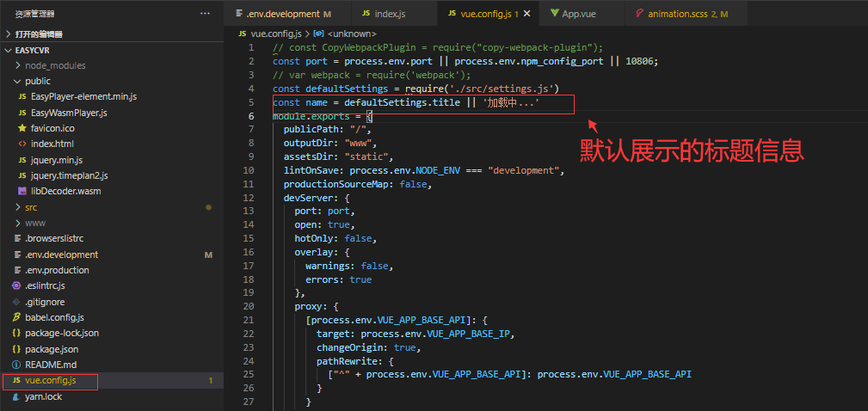Open explorer more actions ellipsis menu
This screenshot has width=868, height=411.
pos(205,13)
